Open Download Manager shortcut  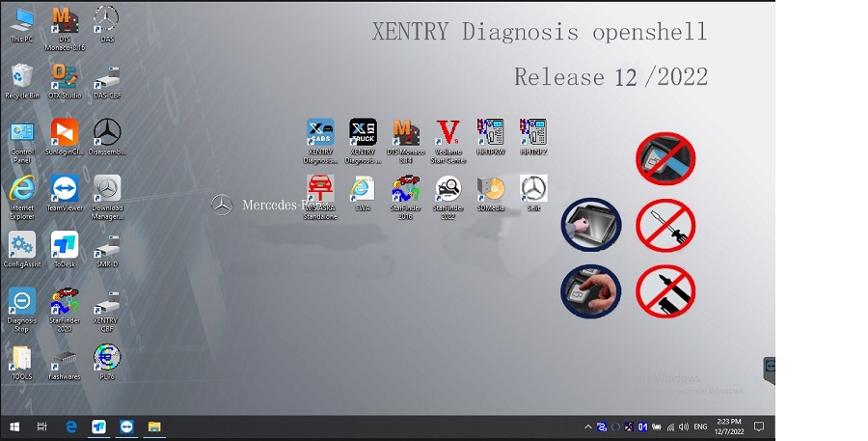click(107, 198)
